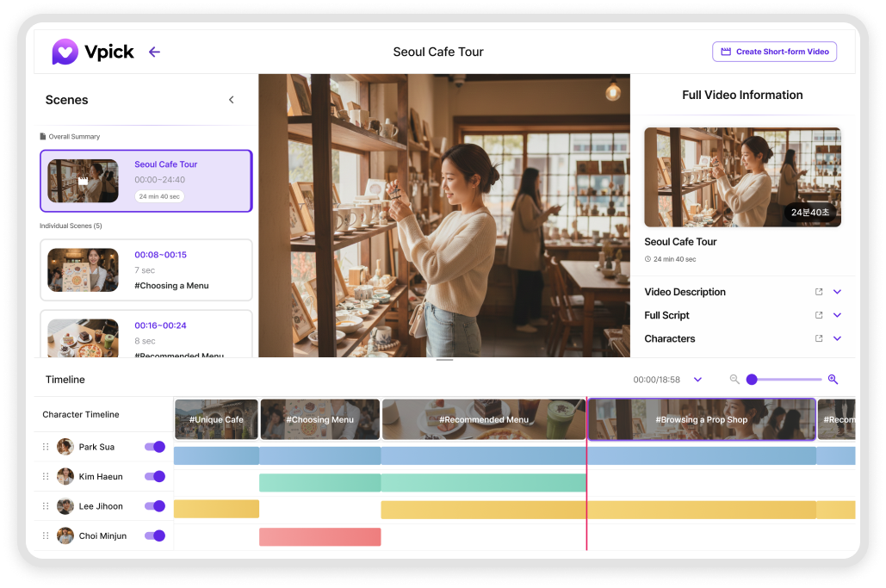Image resolution: width=886 pixels, height=588 pixels.
Task: Select the Seoul Cafe Tour overall summary scene
Action: 146,181
